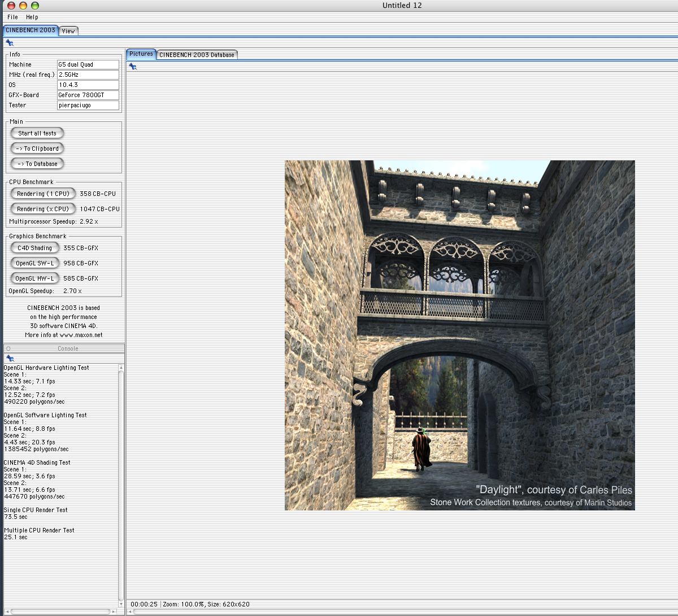Switch to the CINEBENCH 2003 tab
Screen dimensions: 678x616
click(31, 30)
